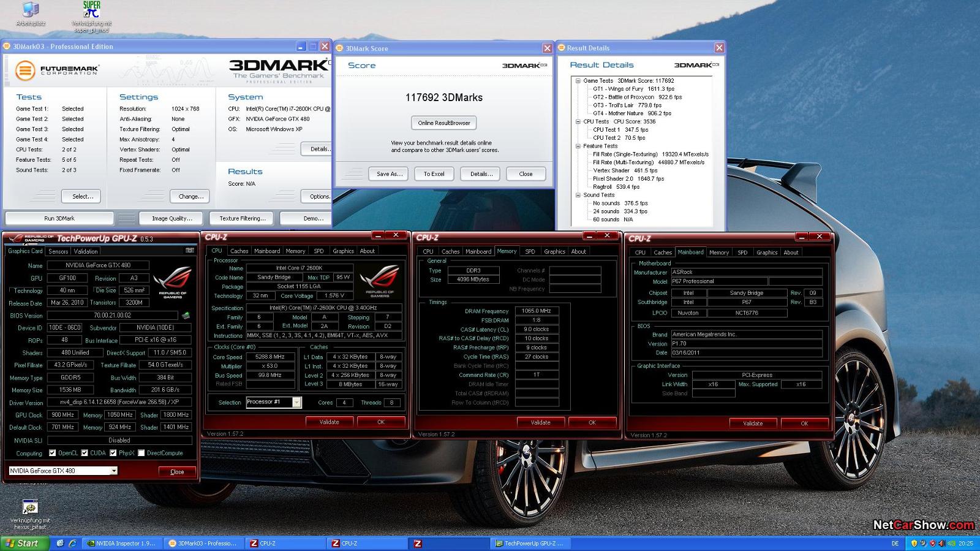Click Texture Filtering button
This screenshot has height=551, width=980.
(243, 218)
